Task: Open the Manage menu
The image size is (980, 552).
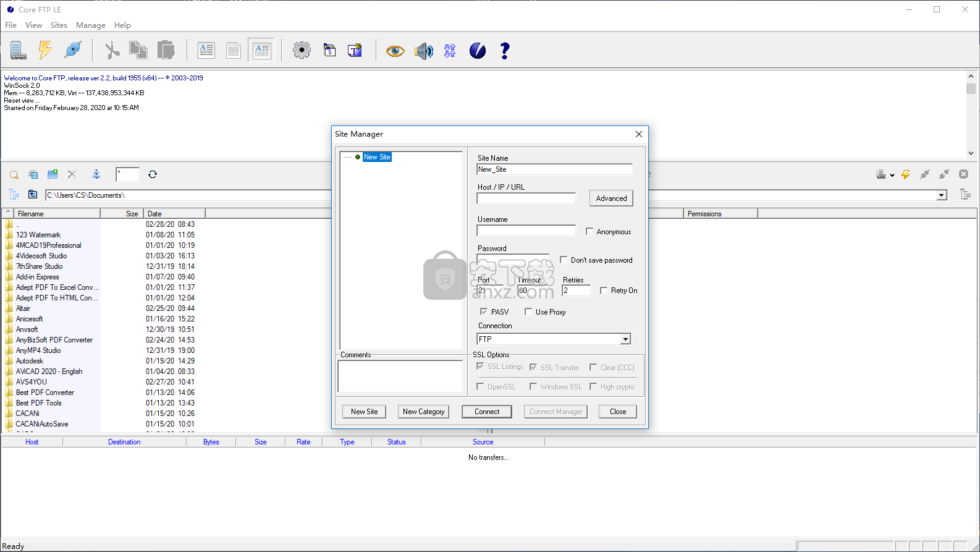Action: (x=91, y=25)
